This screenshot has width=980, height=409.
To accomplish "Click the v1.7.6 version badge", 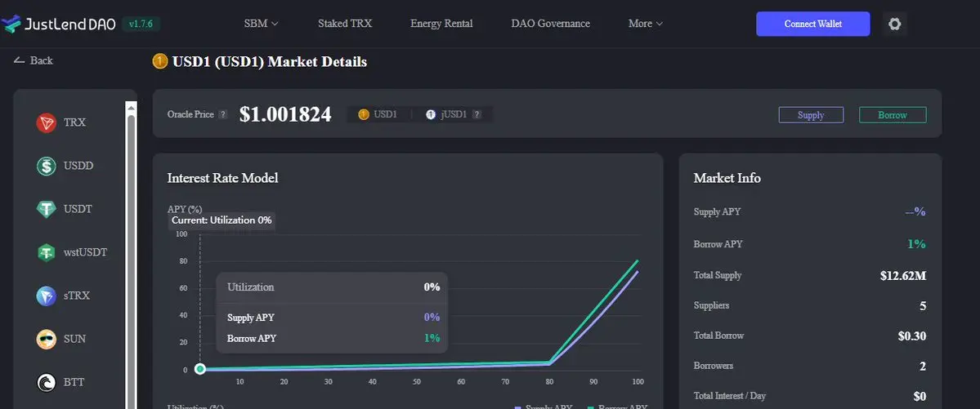I will 141,24.
